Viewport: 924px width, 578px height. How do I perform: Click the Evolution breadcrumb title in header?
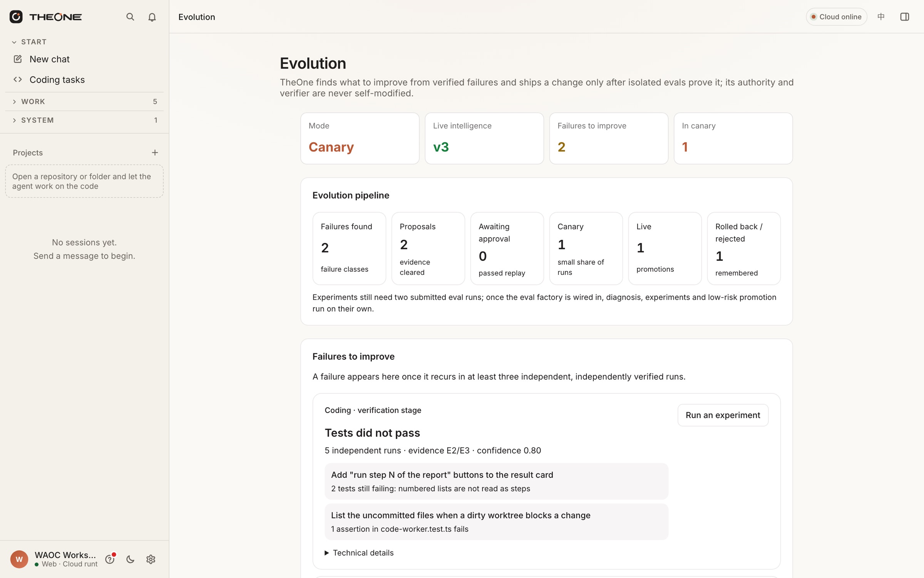click(197, 17)
